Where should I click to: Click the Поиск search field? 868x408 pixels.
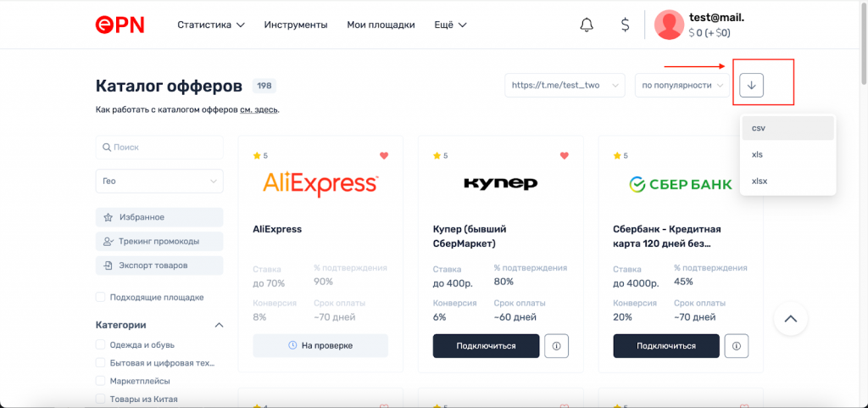pyautogui.click(x=159, y=148)
